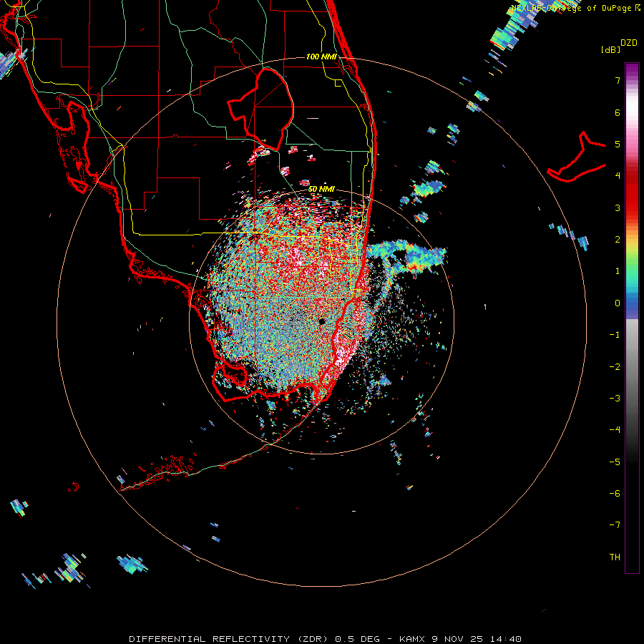Click legend tick label "0"
Viewport: 644px width, 644px height.
click(618, 303)
